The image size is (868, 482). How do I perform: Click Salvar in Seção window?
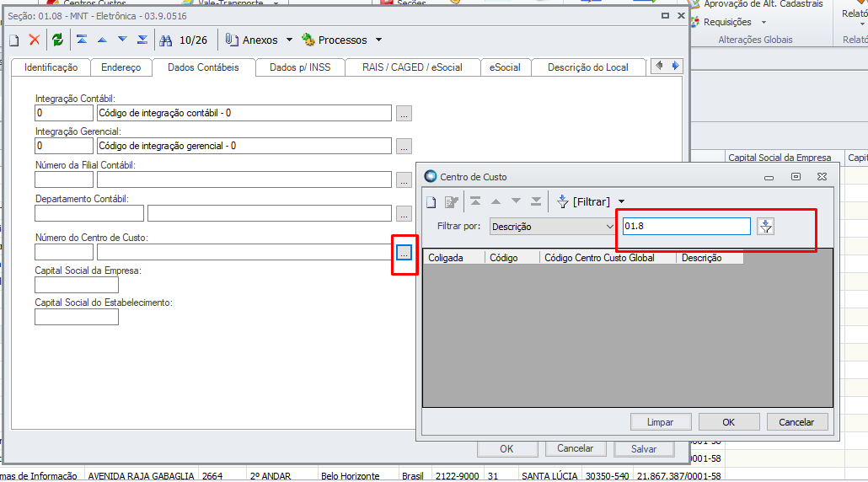coord(644,449)
